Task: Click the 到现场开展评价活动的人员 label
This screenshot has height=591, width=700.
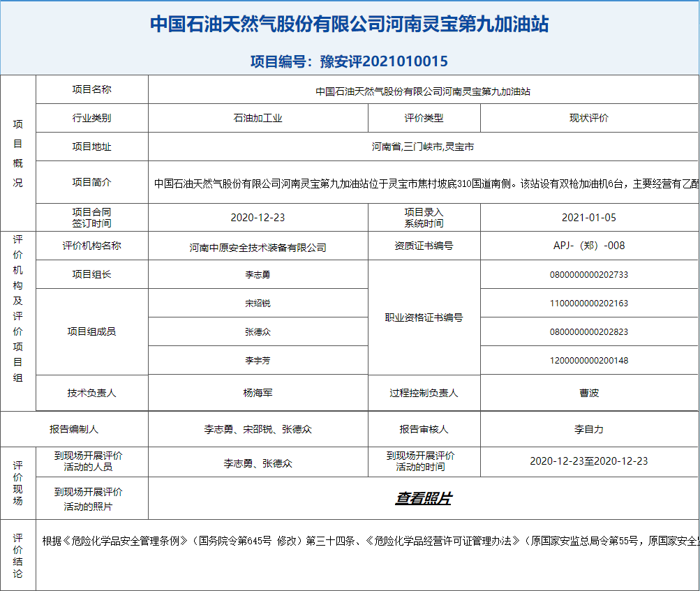Action: pos(89,461)
